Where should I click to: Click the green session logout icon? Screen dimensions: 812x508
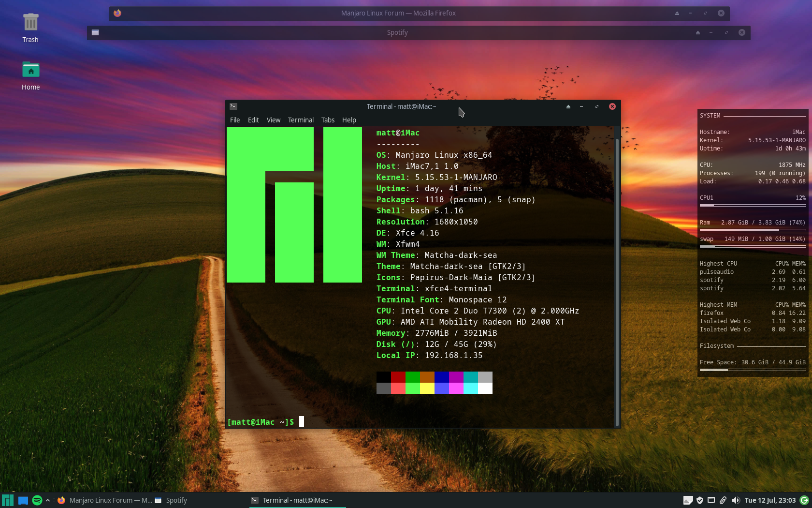click(804, 500)
